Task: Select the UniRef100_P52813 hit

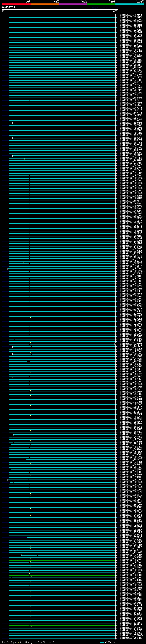Action: 131,625
